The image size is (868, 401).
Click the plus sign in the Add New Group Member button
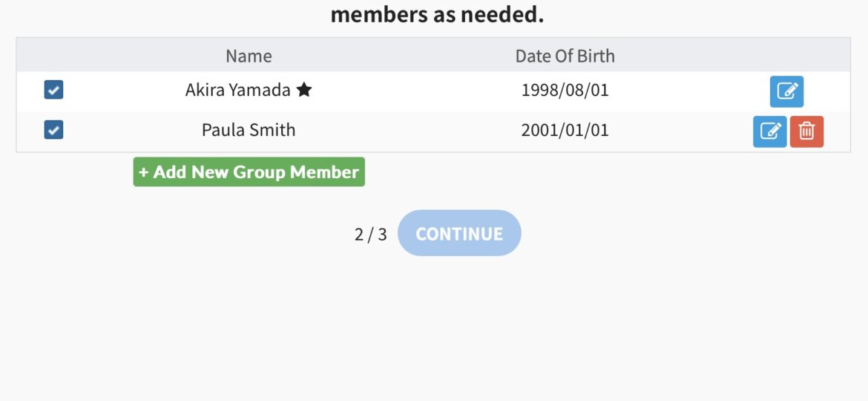pos(143,172)
